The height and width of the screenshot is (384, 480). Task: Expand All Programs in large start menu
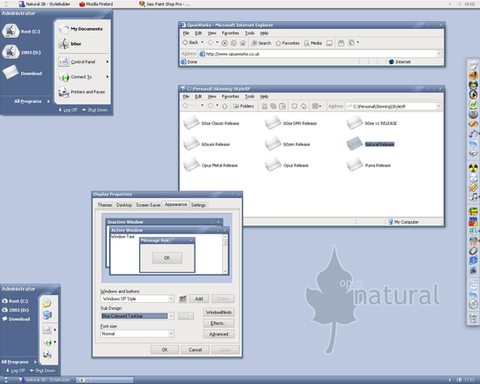31,101
